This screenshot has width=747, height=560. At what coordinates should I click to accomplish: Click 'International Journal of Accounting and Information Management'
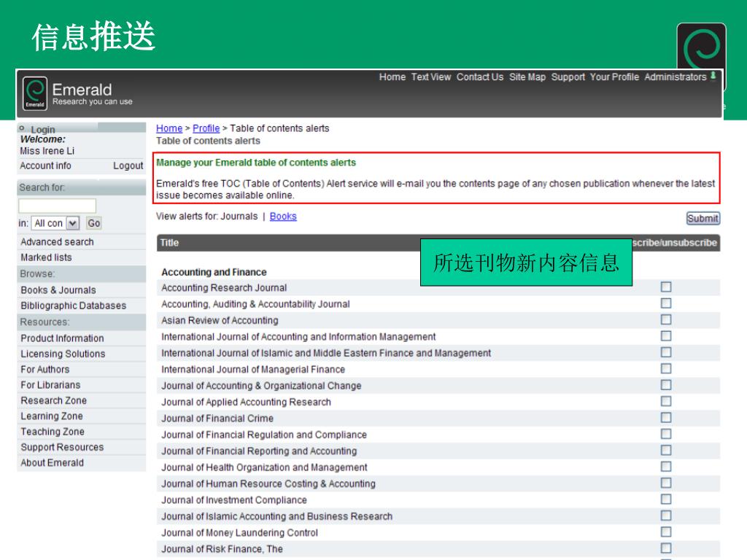point(298,337)
